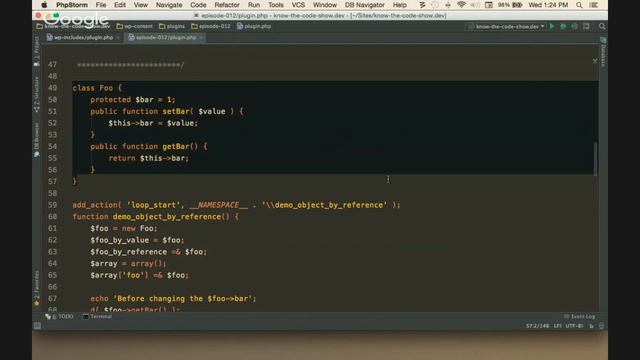Click the green Run button

click(x=552, y=27)
